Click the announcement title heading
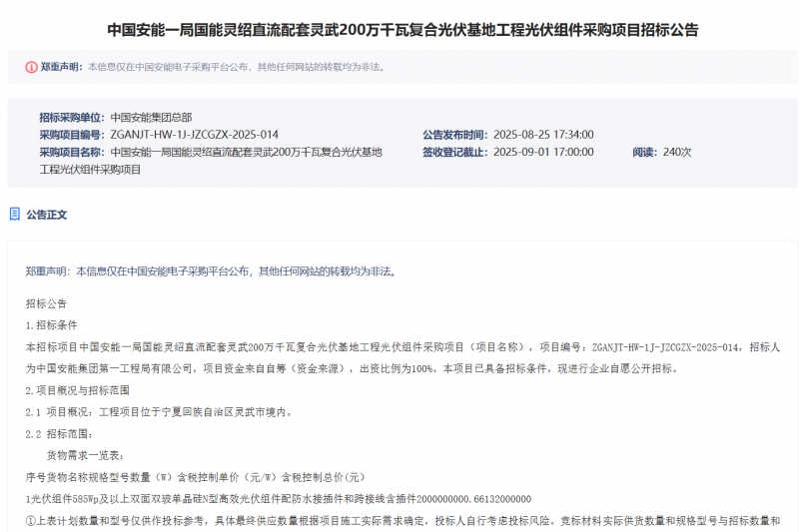Viewport: 799px width, 532px height. point(402,30)
